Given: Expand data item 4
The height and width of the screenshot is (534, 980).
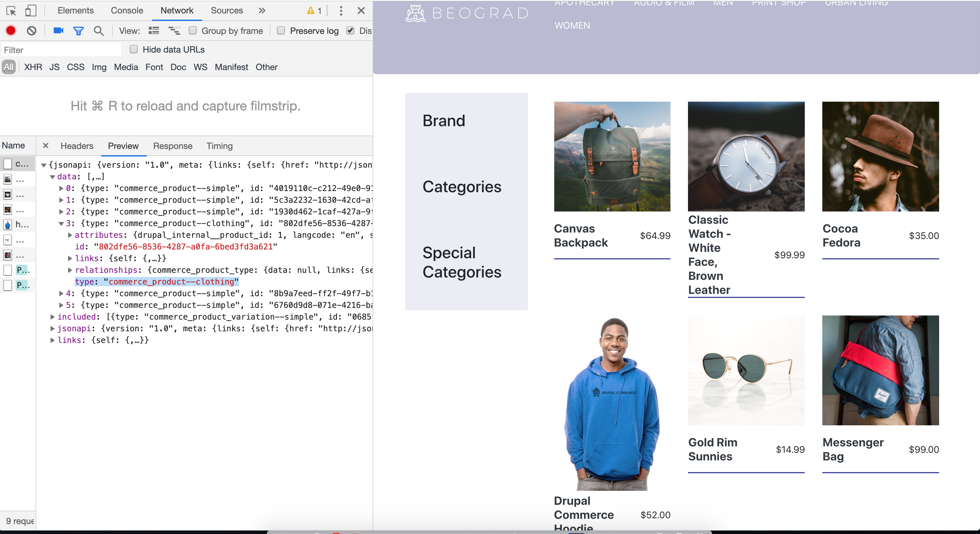Looking at the screenshot, I should point(61,294).
